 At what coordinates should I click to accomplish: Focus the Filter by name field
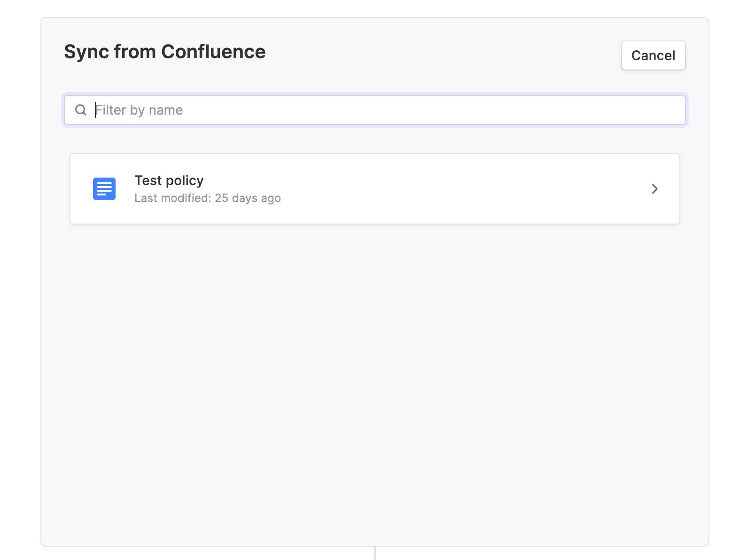click(x=374, y=110)
